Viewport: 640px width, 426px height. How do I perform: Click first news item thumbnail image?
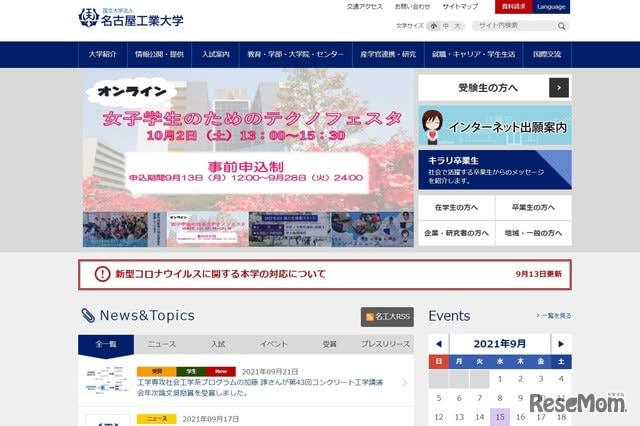click(106, 380)
